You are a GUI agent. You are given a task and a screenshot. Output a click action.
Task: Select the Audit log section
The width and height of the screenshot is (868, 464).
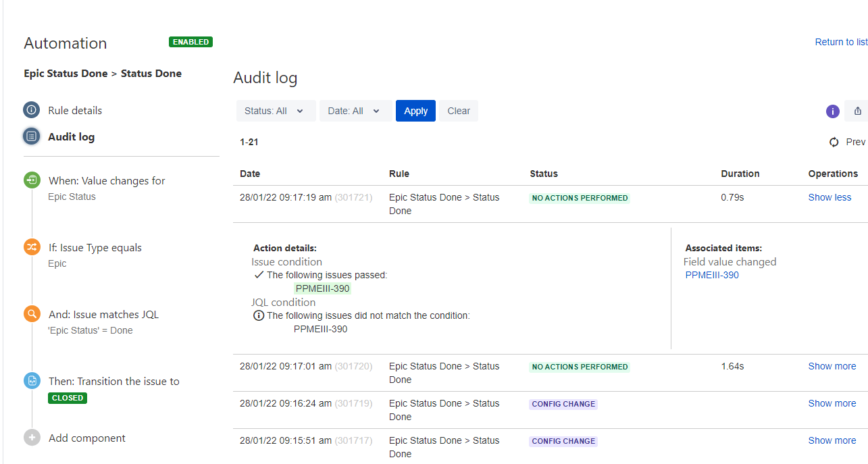70,136
